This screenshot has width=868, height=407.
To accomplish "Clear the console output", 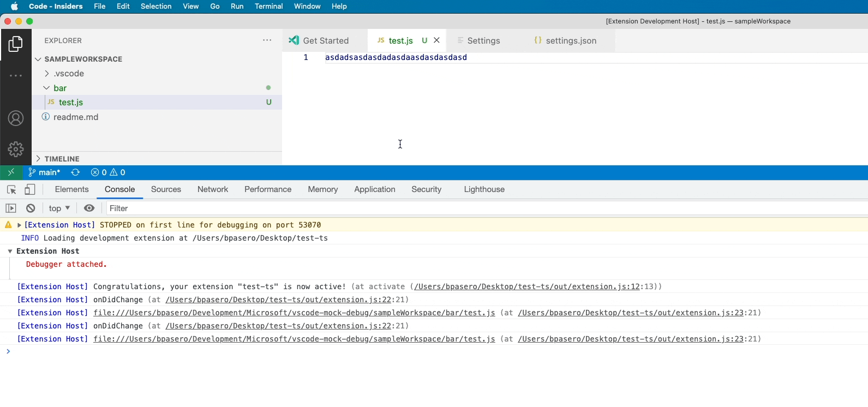I will (31, 208).
